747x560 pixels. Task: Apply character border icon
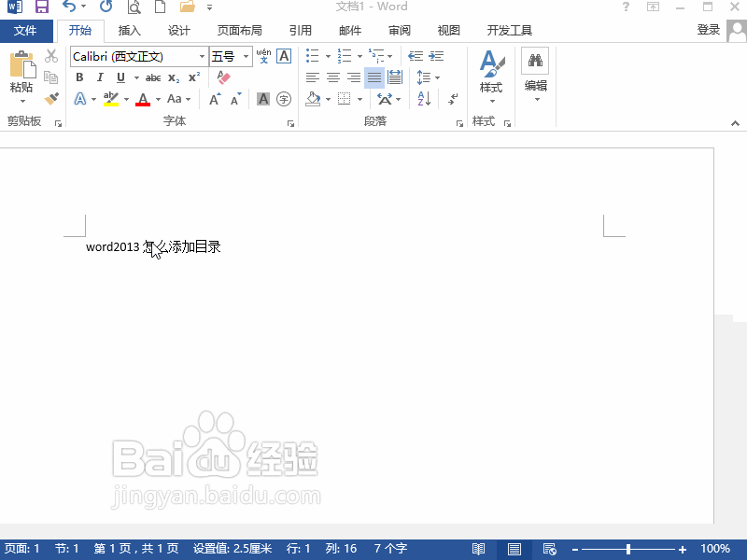pyautogui.click(x=284, y=56)
